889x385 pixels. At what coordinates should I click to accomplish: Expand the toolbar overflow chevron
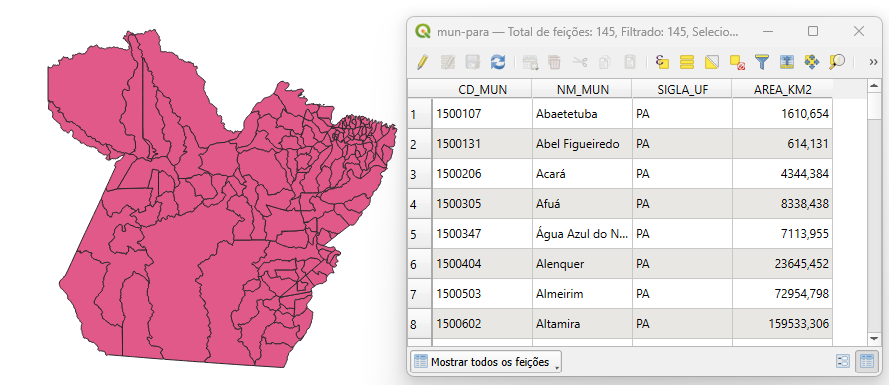(873, 62)
